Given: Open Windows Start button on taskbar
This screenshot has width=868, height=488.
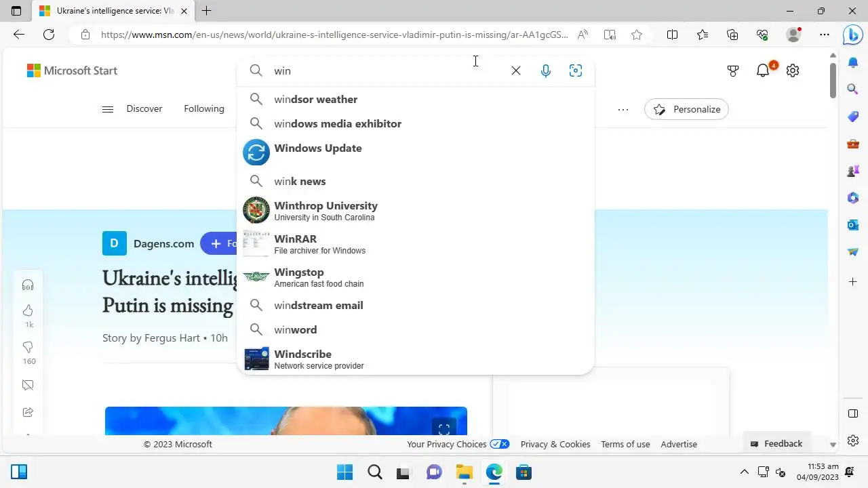Looking at the screenshot, I should [x=344, y=472].
